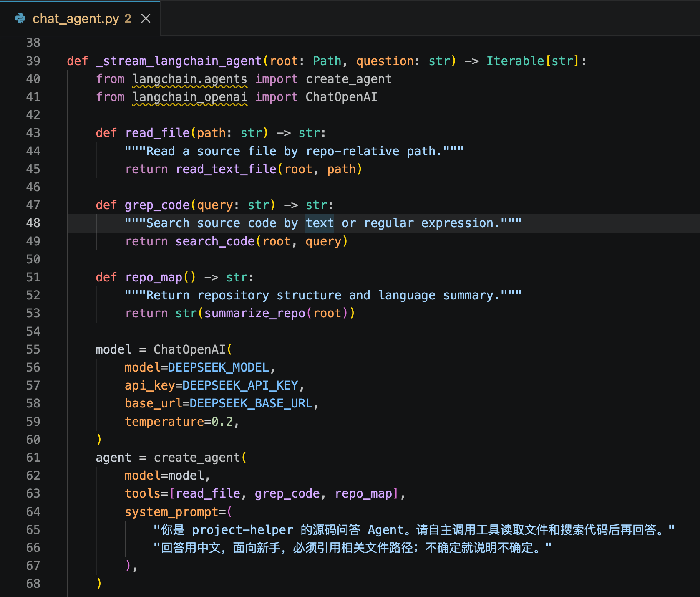Click the Python file icon in the tab
The width and height of the screenshot is (700, 597).
pos(20,18)
